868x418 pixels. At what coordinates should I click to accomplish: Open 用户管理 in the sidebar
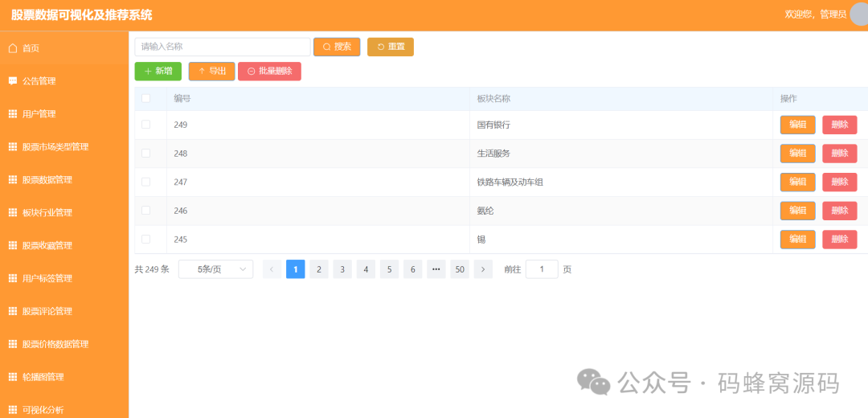64,114
